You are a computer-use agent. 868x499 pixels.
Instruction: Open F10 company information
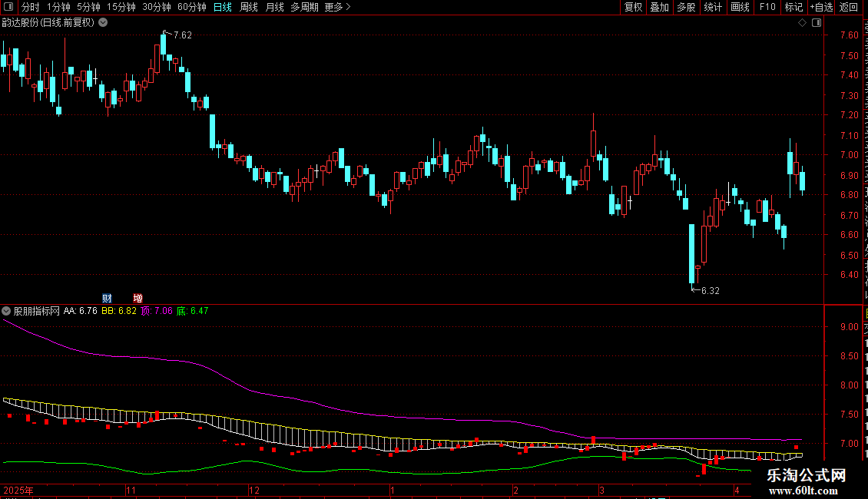767,7
